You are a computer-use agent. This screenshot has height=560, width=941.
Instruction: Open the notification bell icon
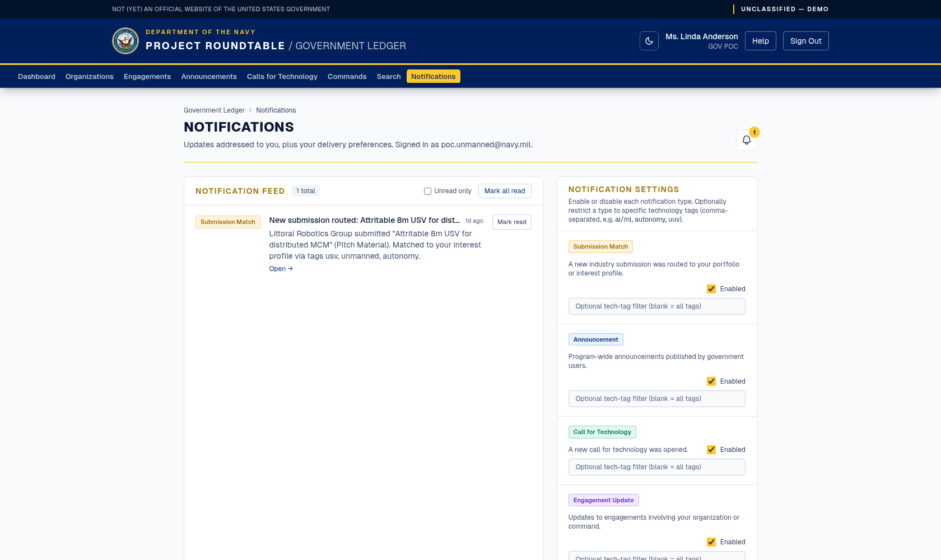click(x=747, y=140)
